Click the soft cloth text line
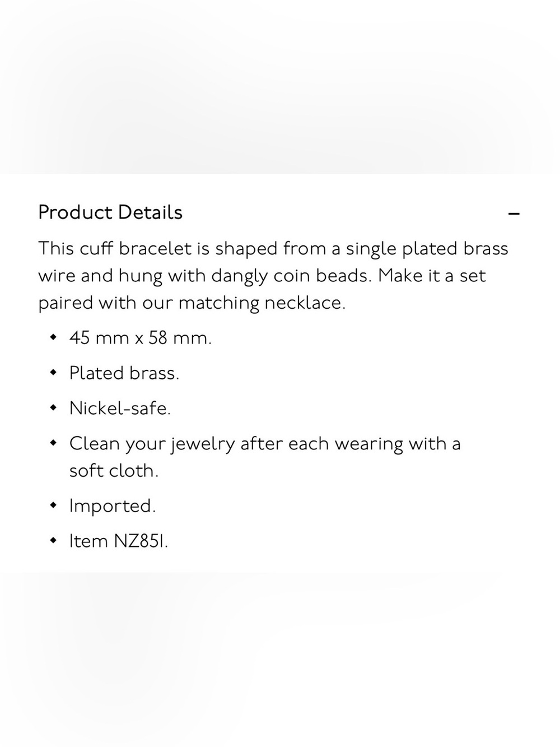560x747 pixels. (114, 471)
